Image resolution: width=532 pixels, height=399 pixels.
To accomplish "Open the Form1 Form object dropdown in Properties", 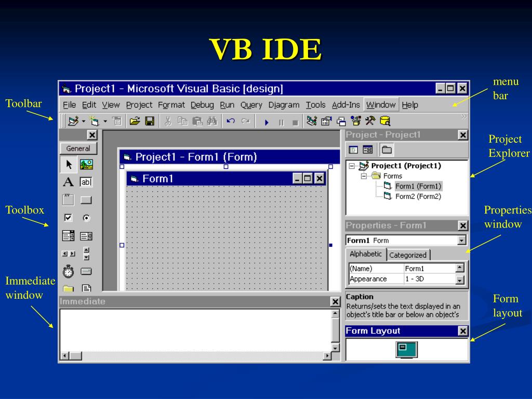I will point(461,241).
